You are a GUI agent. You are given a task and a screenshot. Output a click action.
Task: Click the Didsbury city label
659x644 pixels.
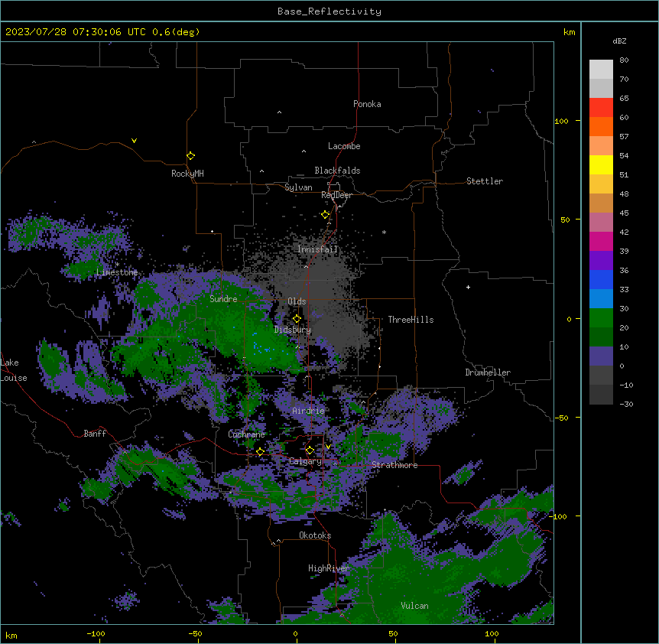[x=293, y=330]
